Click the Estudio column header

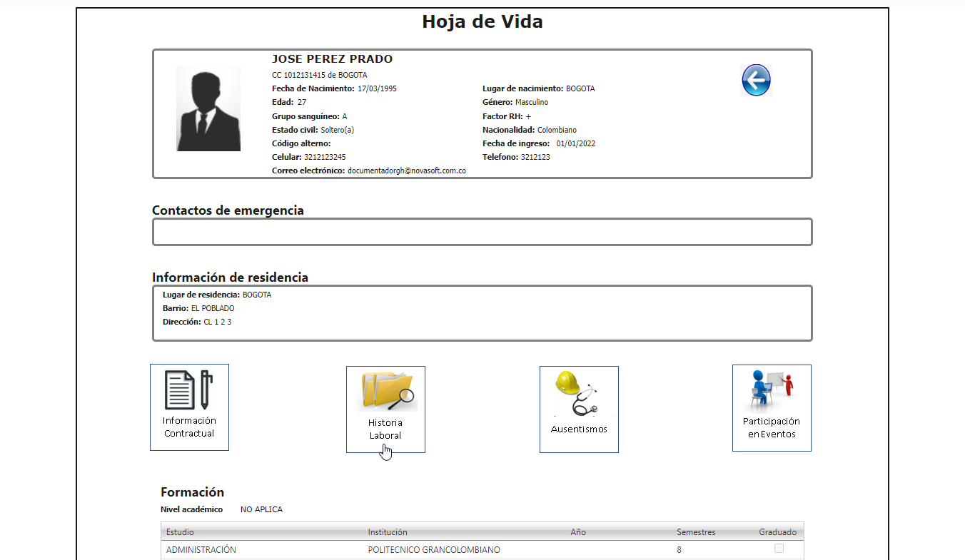(179, 531)
